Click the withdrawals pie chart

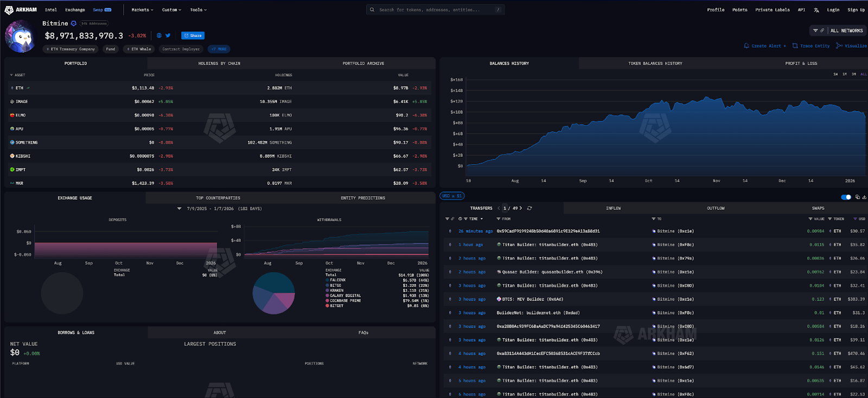(274, 293)
